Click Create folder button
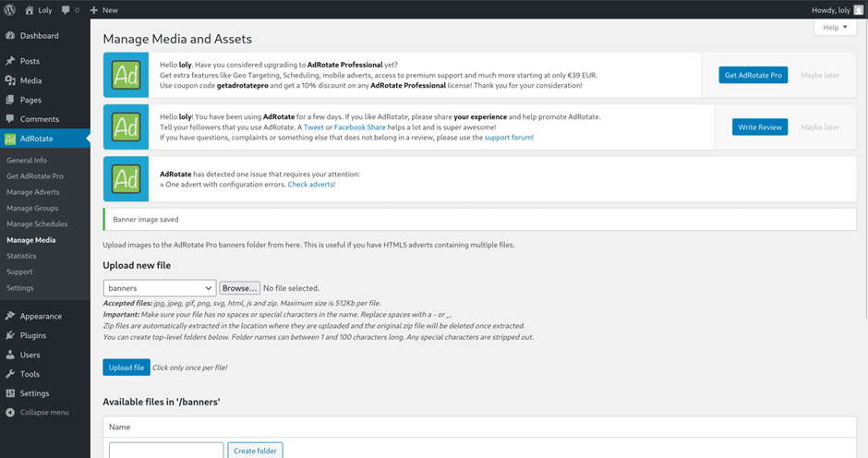This screenshot has width=868, height=458. click(255, 451)
